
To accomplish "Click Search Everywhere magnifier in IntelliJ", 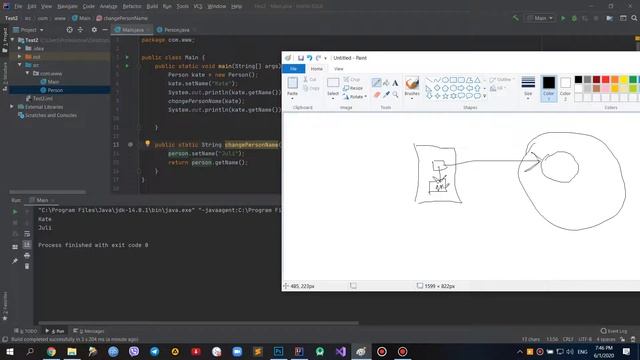I will pyautogui.click(x=634, y=18).
